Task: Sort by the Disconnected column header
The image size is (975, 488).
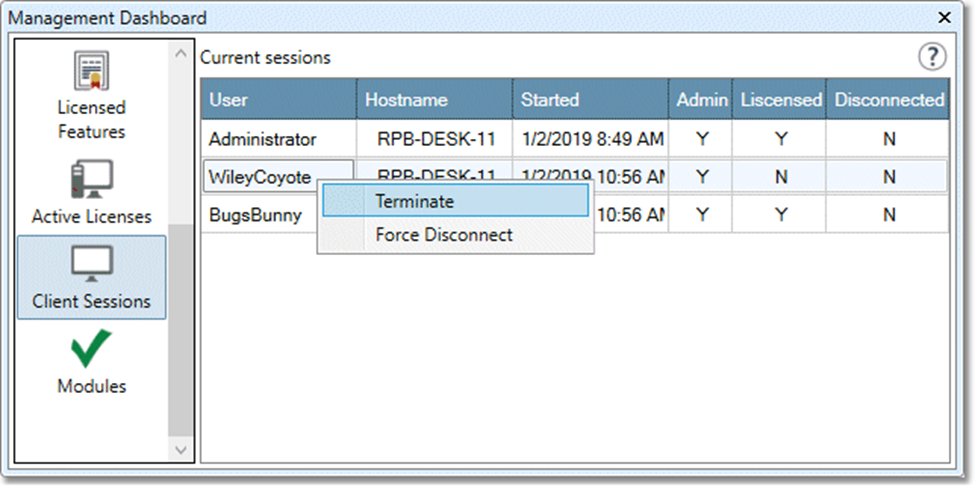Action: tap(888, 100)
